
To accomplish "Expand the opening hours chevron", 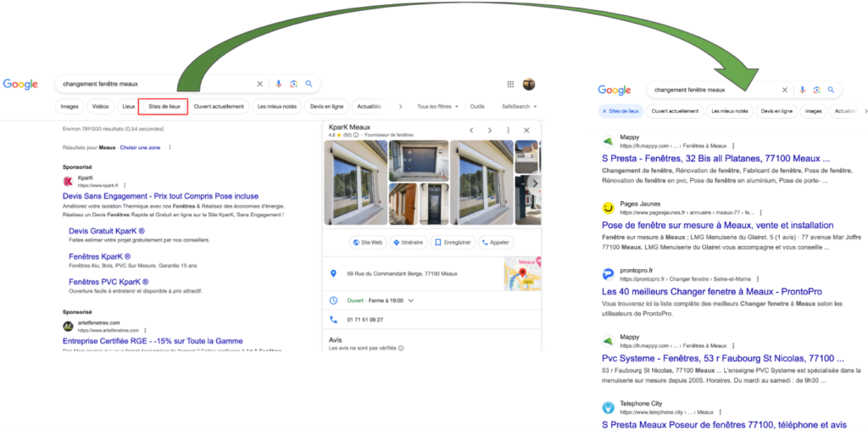I will click(x=411, y=300).
